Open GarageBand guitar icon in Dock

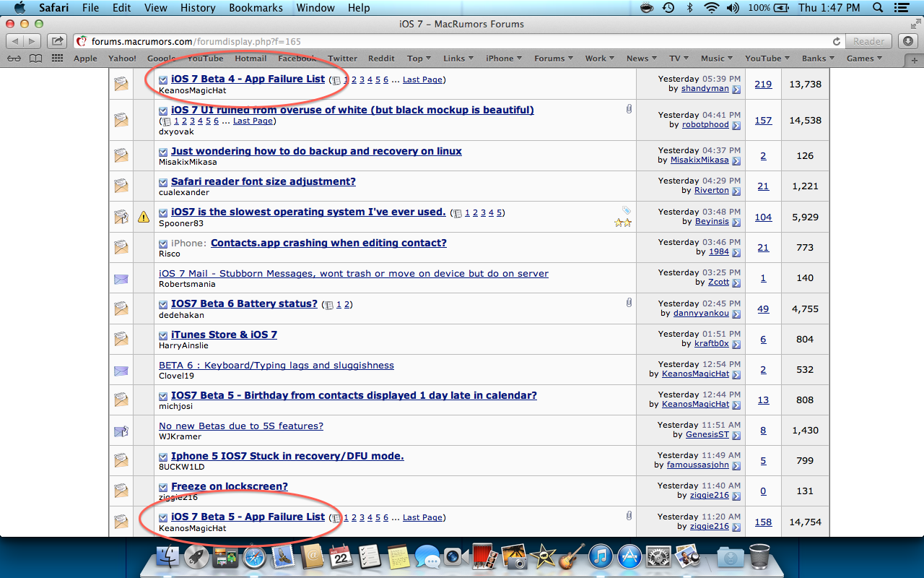point(571,556)
